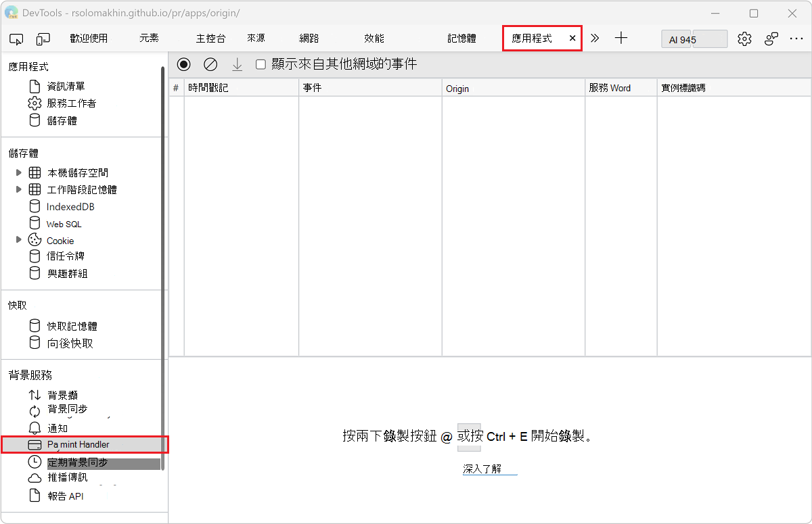Show more tabs with double chevron

coord(595,39)
